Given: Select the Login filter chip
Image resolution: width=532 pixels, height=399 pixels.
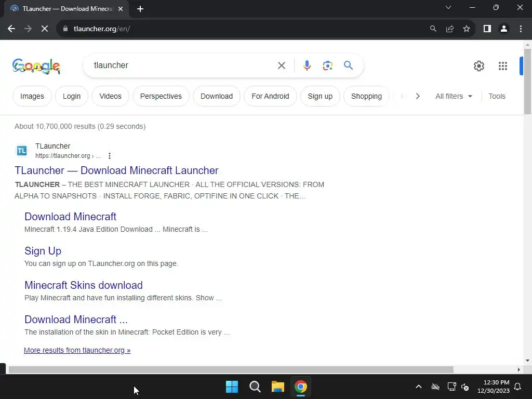Looking at the screenshot, I should (x=72, y=96).
